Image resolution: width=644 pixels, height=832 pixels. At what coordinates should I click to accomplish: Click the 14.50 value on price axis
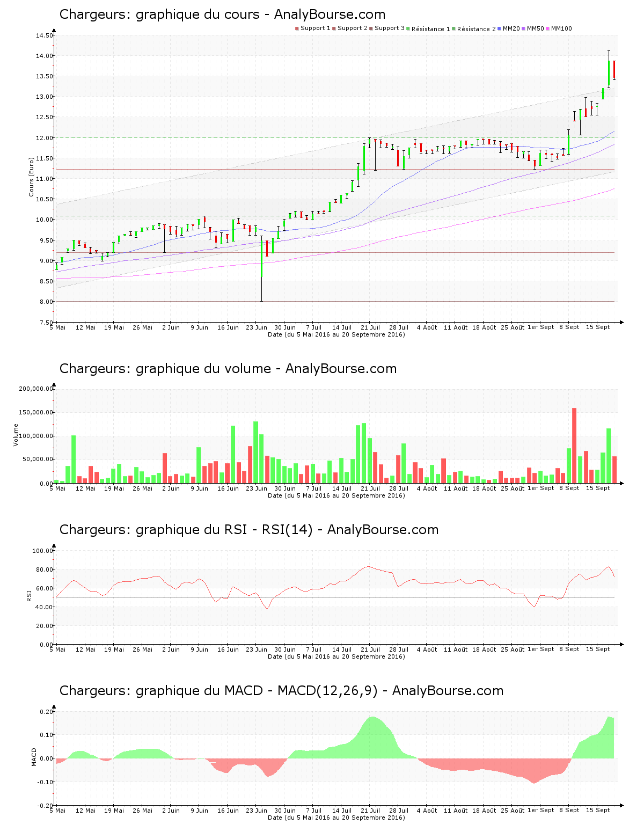point(45,36)
